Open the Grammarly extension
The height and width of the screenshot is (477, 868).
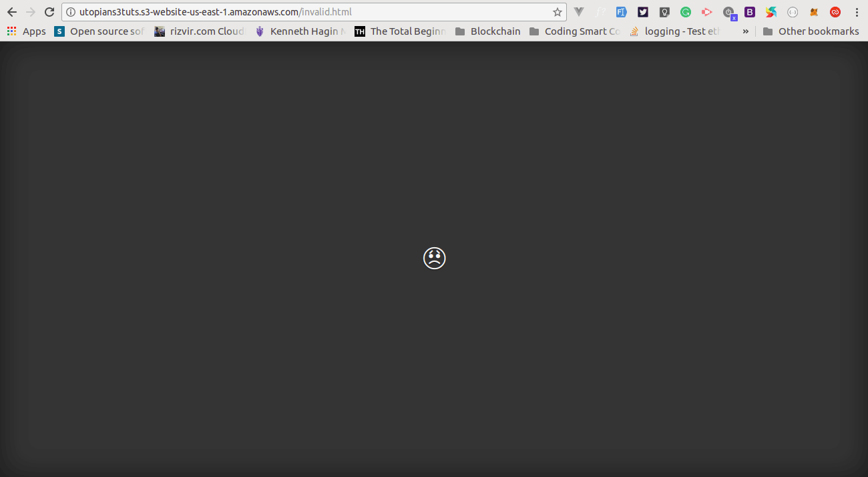point(686,12)
